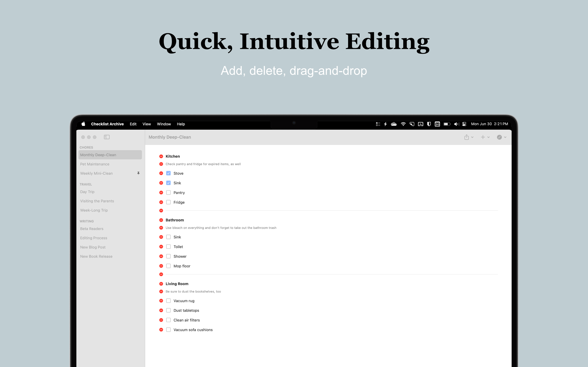Open the New Blog Post checklist
Image resolution: width=588 pixels, height=367 pixels.
point(93,247)
